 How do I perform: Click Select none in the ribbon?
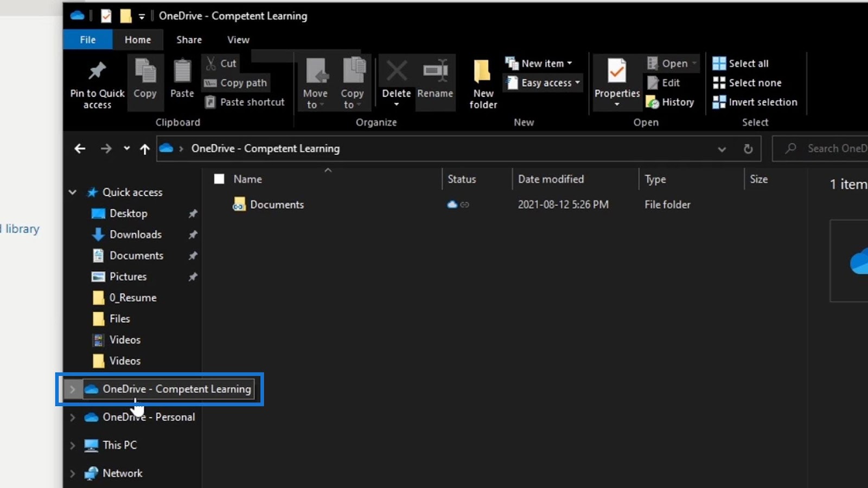[747, 83]
